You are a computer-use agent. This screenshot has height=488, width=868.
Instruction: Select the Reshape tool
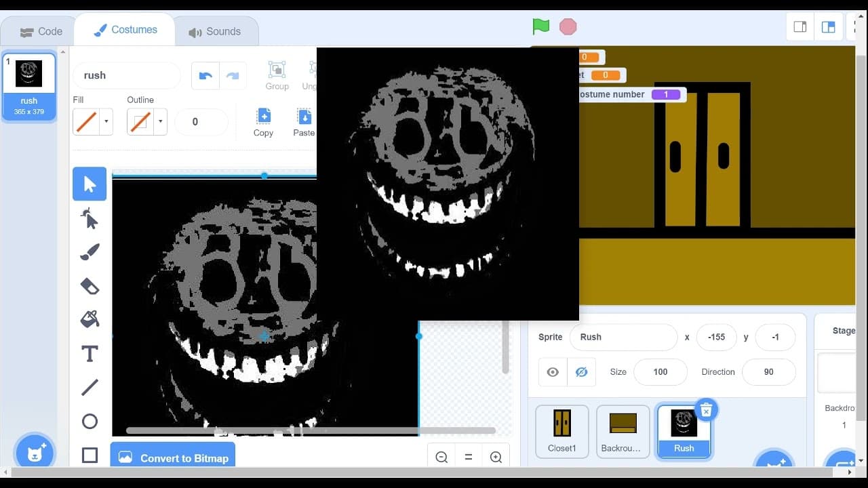(90, 218)
